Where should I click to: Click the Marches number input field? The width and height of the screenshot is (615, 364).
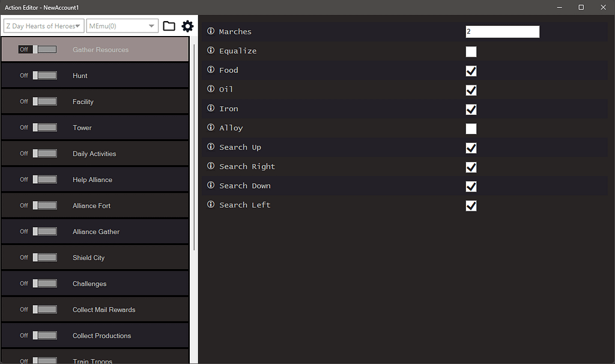(502, 31)
